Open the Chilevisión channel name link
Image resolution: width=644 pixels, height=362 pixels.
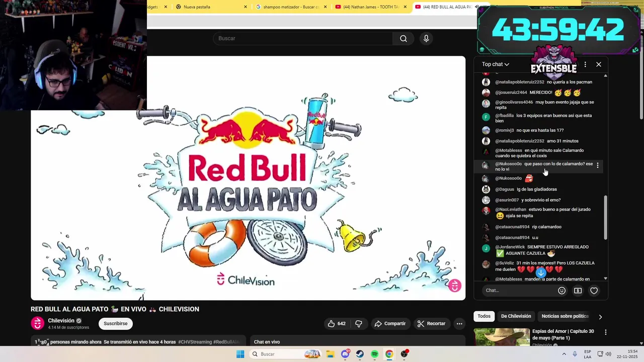pos(61,321)
